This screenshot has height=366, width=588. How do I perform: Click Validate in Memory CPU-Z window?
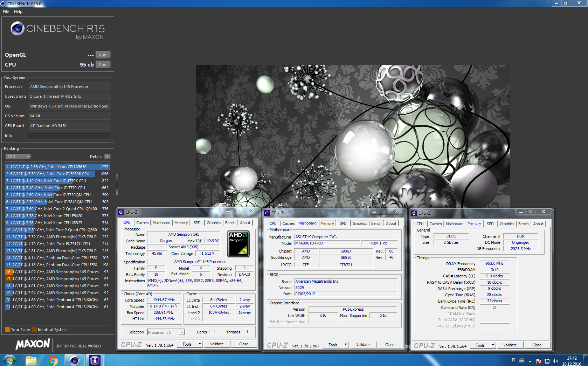pos(510,345)
